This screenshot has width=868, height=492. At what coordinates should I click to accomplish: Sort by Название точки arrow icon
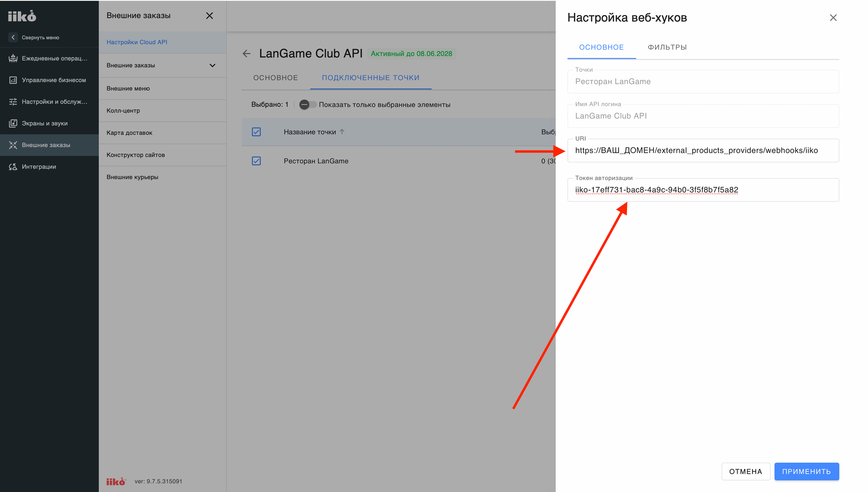pyautogui.click(x=342, y=132)
